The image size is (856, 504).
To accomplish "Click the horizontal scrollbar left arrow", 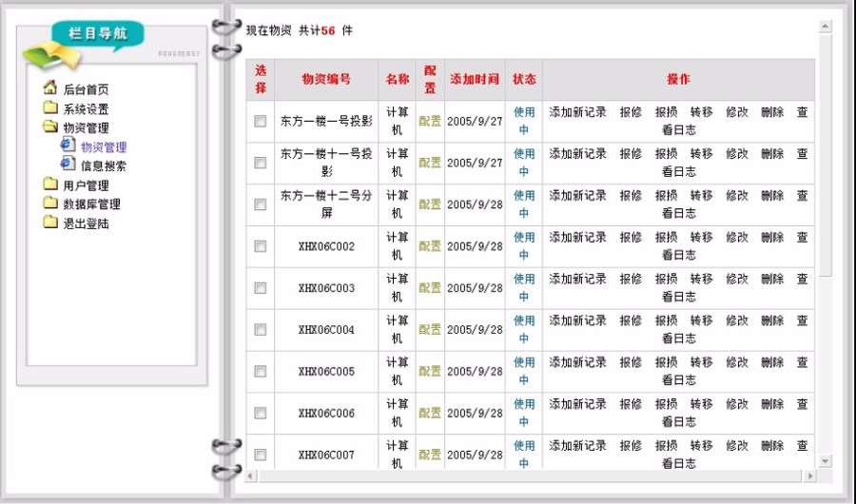I will 250,475.
